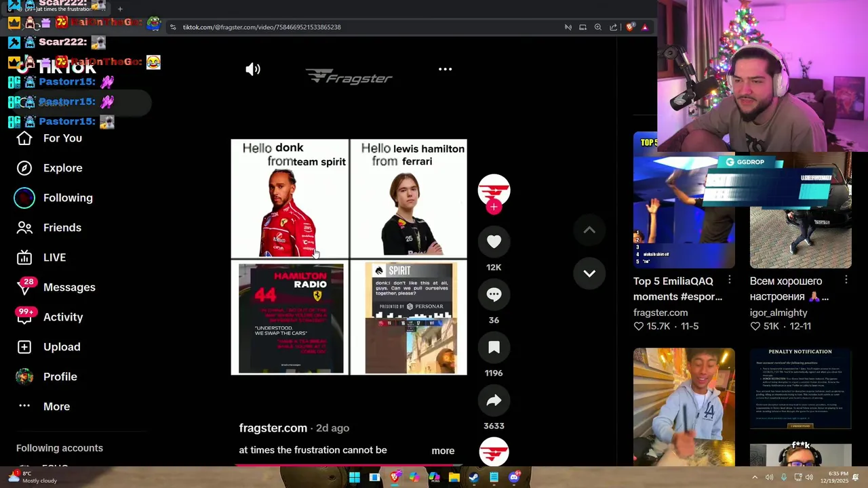Open Brave Shields lion icon
Image resolution: width=868 pixels, height=488 pixels.
[630, 27]
